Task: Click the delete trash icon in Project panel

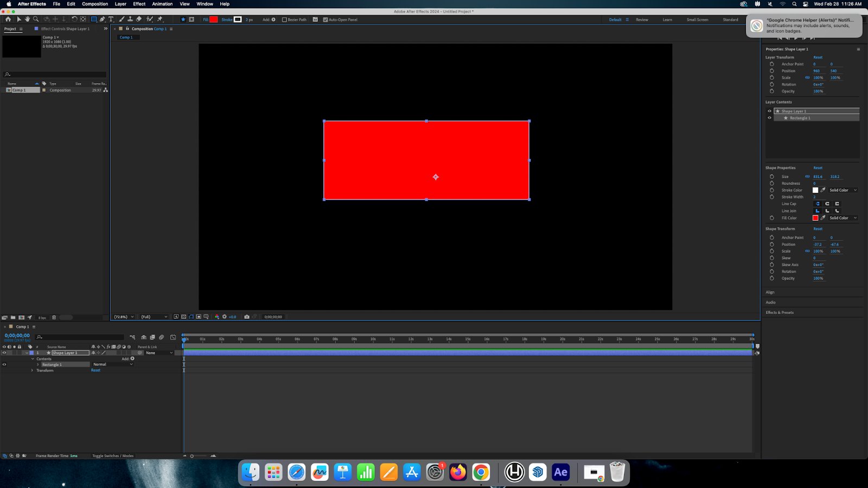Action: point(54,317)
